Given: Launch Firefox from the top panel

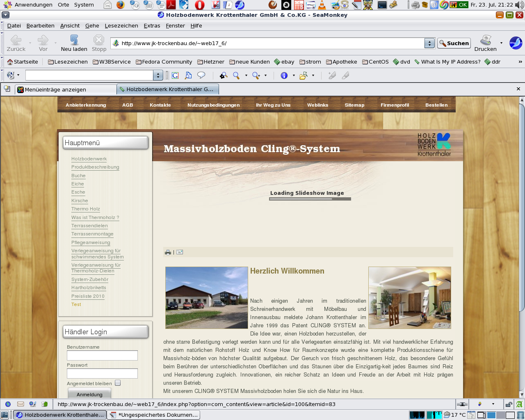Looking at the screenshot, I should coord(120,5).
